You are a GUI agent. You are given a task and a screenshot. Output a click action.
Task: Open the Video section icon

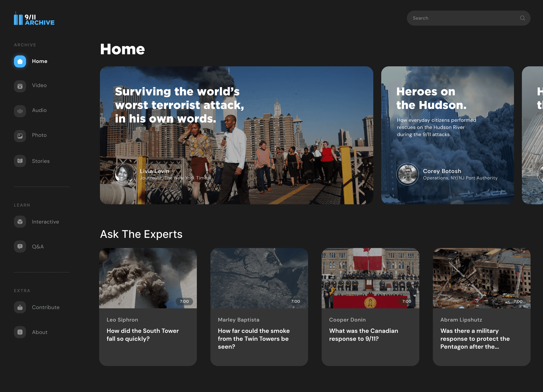tap(20, 86)
